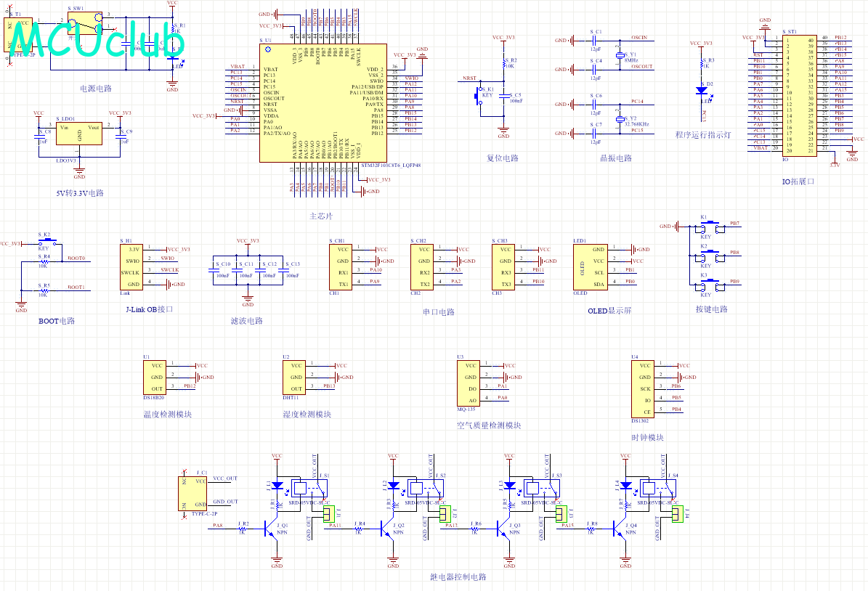Image resolution: width=868 pixels, height=591 pixels.
Task: Select the K2 key connected to PB8
Action: point(711,255)
